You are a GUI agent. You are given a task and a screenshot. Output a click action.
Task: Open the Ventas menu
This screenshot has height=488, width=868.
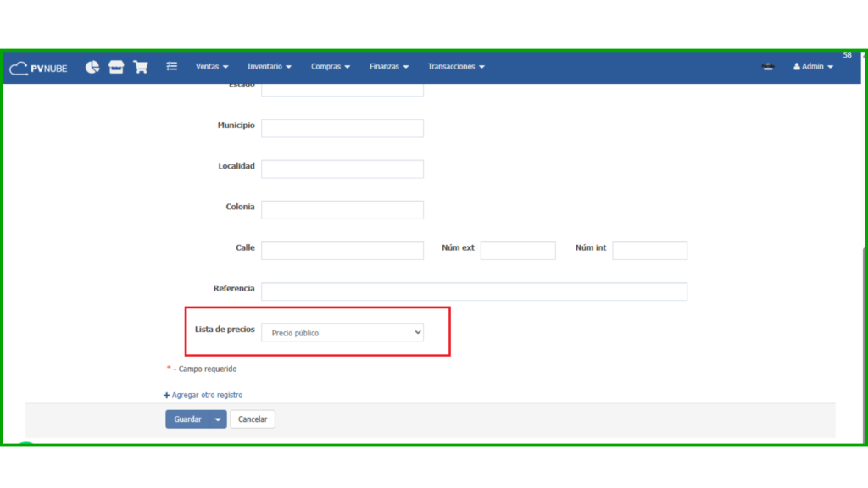click(x=212, y=67)
